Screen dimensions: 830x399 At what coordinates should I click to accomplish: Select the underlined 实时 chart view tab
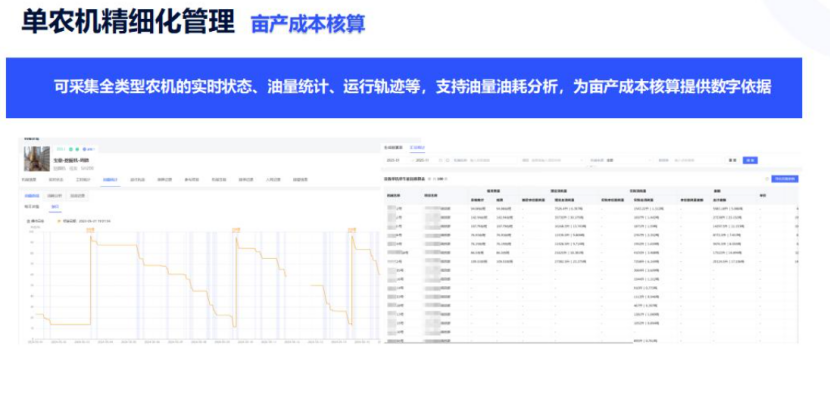coord(55,207)
